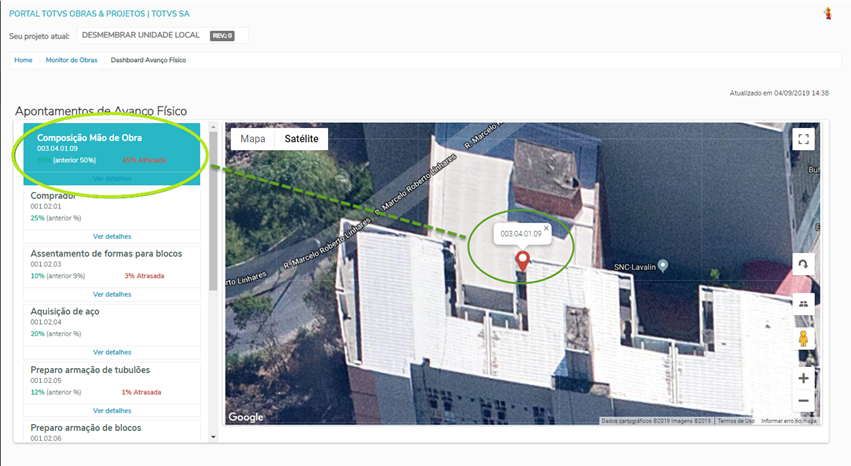Open the Termos de Uso map link

coord(736,421)
